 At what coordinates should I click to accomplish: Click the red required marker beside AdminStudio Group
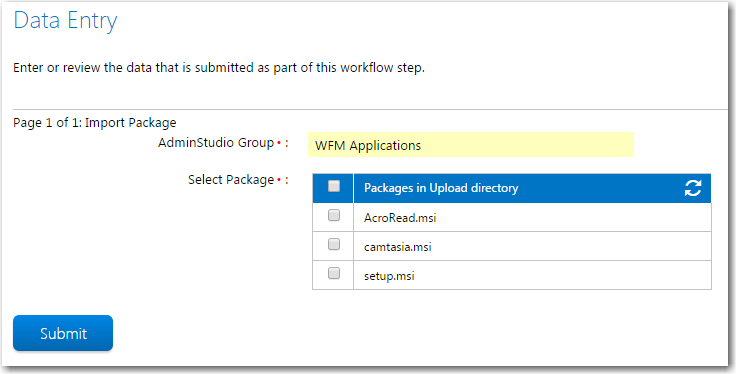[279, 143]
